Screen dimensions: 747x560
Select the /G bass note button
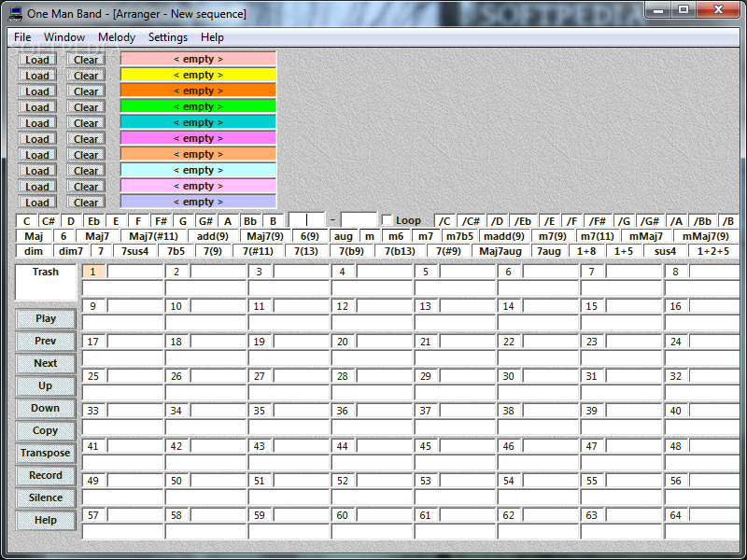coord(624,221)
